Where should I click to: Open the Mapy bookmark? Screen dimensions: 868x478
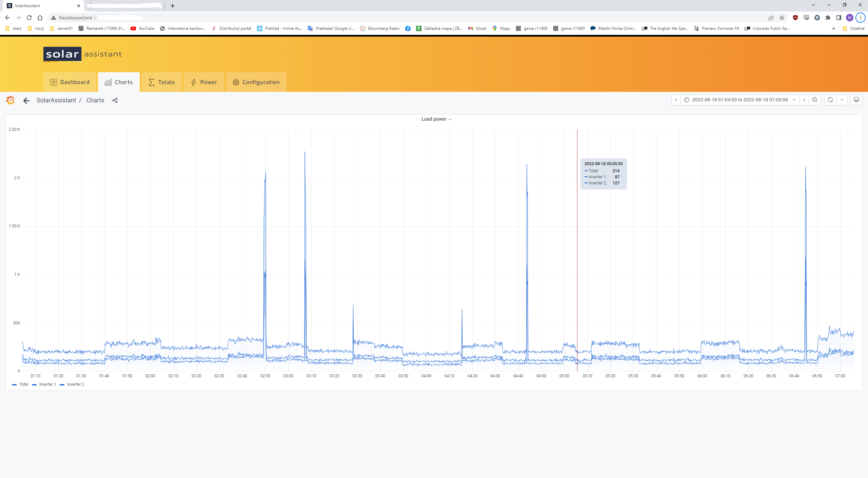pos(501,28)
